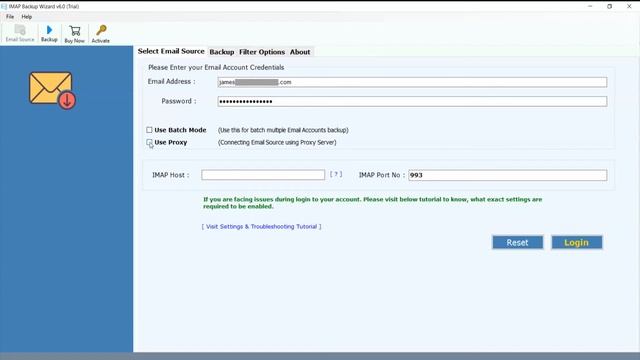Click the 'Use this for batch multiple Email Accounts backup' note
This screenshot has width=640, height=360.
coord(283,130)
